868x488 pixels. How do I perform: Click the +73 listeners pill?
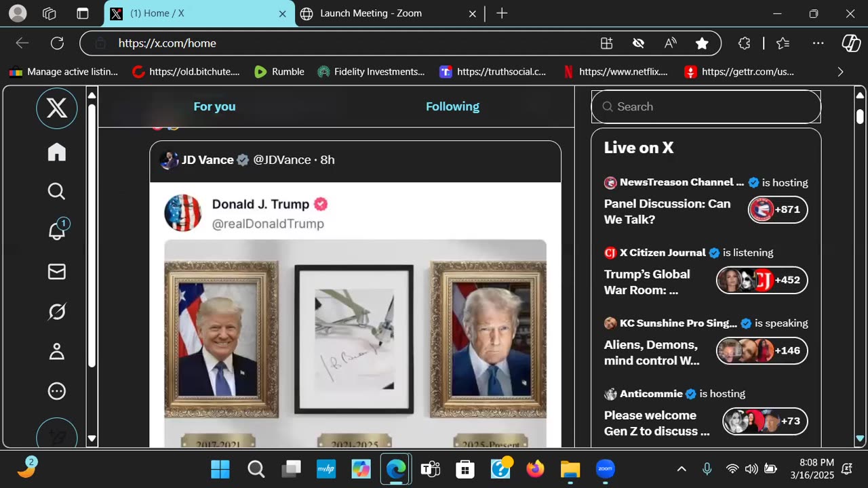click(765, 421)
